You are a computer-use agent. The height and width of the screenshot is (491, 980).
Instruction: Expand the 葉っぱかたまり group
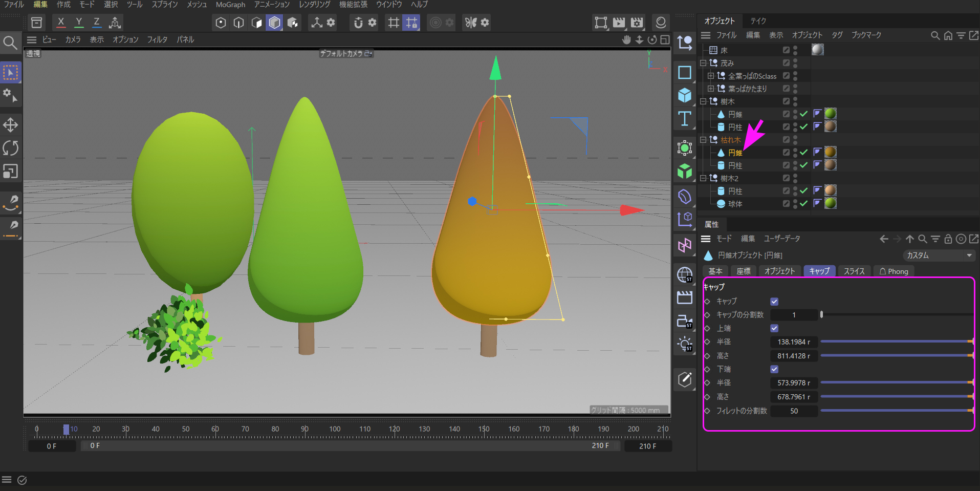(x=711, y=89)
